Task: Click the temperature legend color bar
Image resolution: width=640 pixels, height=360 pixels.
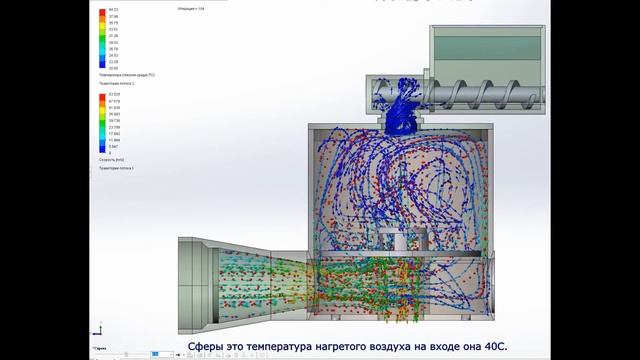Action: (102, 38)
